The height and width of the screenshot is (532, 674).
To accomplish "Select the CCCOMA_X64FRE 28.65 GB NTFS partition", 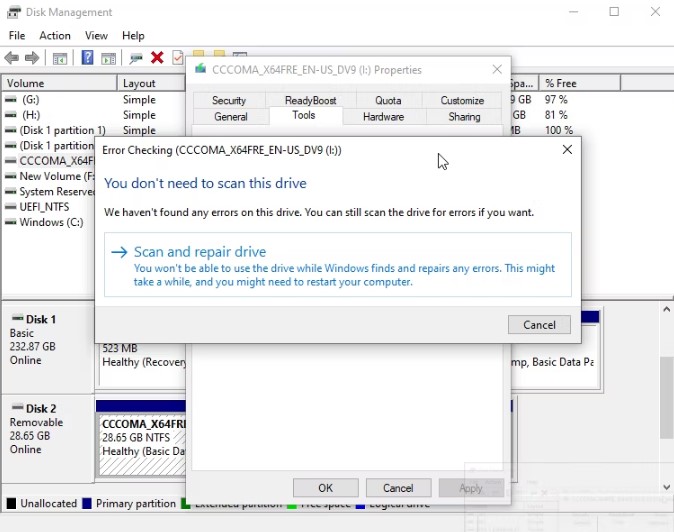I will 143,444.
